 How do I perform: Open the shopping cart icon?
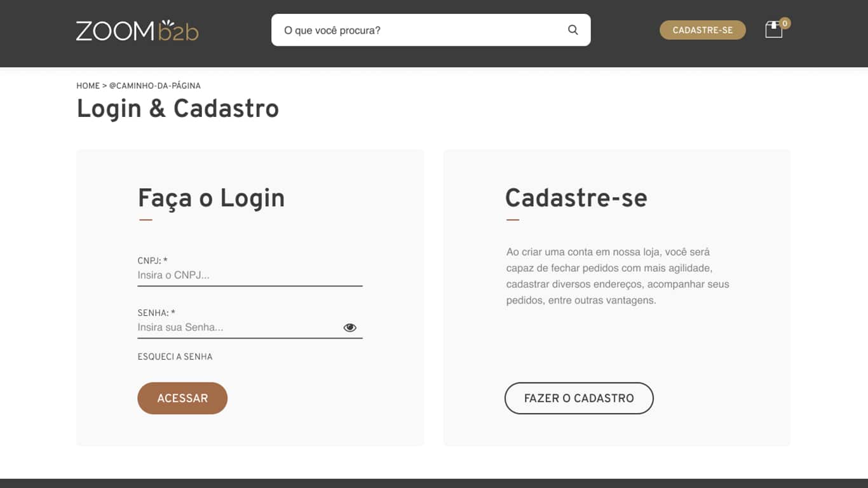point(773,30)
